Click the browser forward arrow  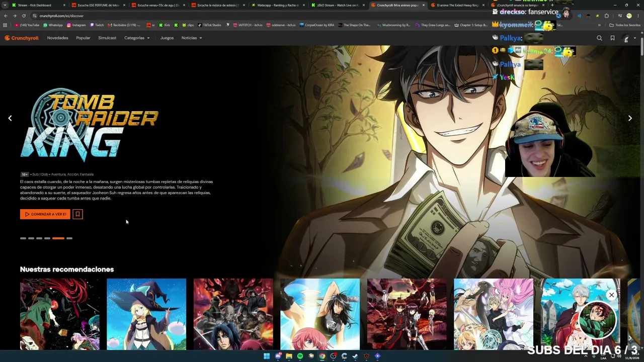(x=15, y=16)
